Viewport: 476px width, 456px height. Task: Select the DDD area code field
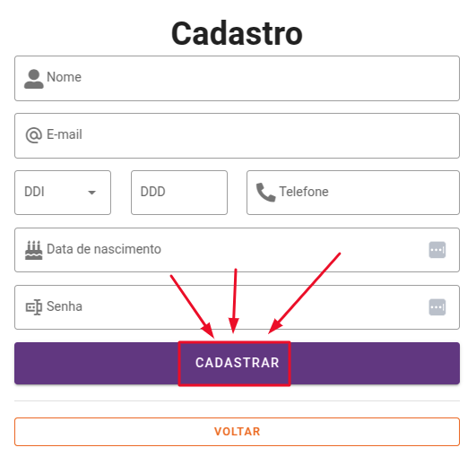[179, 193]
